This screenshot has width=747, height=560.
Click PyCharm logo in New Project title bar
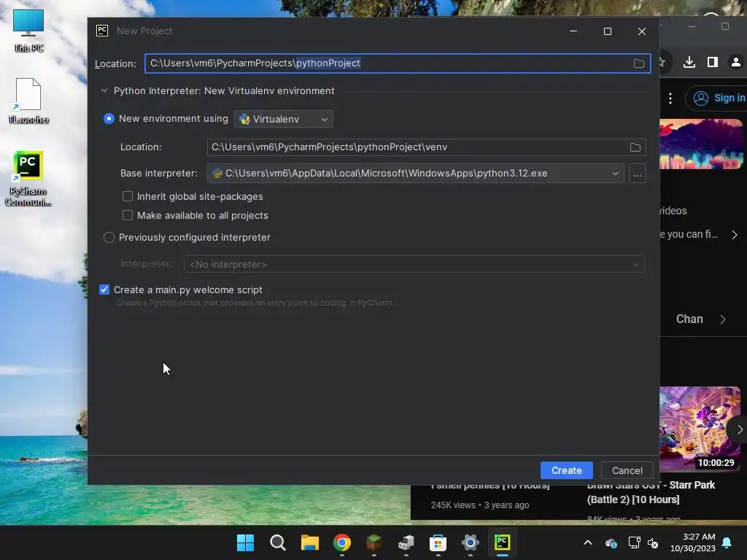click(x=102, y=31)
